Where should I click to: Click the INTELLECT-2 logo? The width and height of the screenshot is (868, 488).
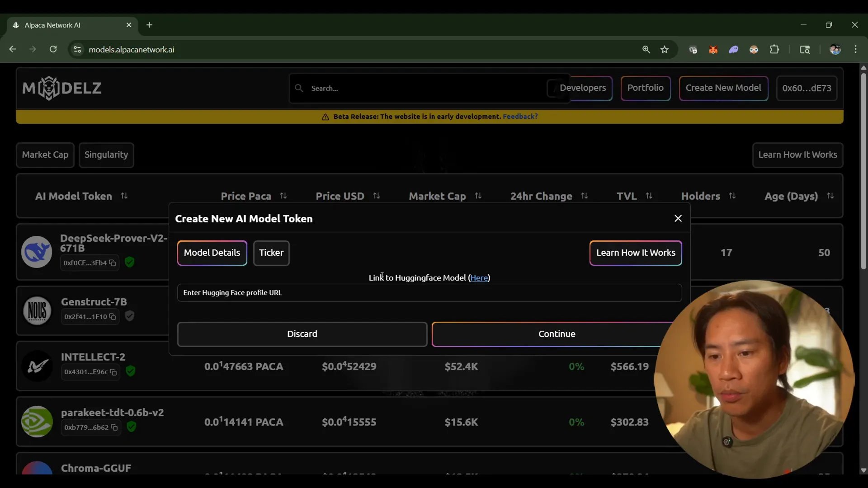click(37, 366)
